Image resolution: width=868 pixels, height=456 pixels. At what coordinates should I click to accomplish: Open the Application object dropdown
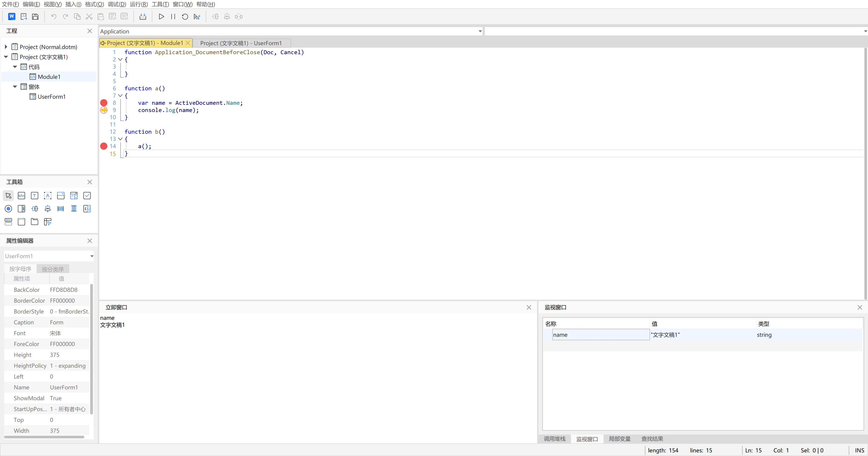[x=480, y=31]
